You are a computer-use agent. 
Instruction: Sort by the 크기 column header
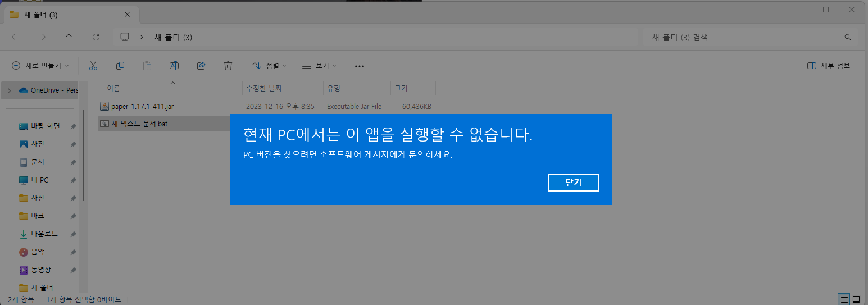tap(413, 88)
